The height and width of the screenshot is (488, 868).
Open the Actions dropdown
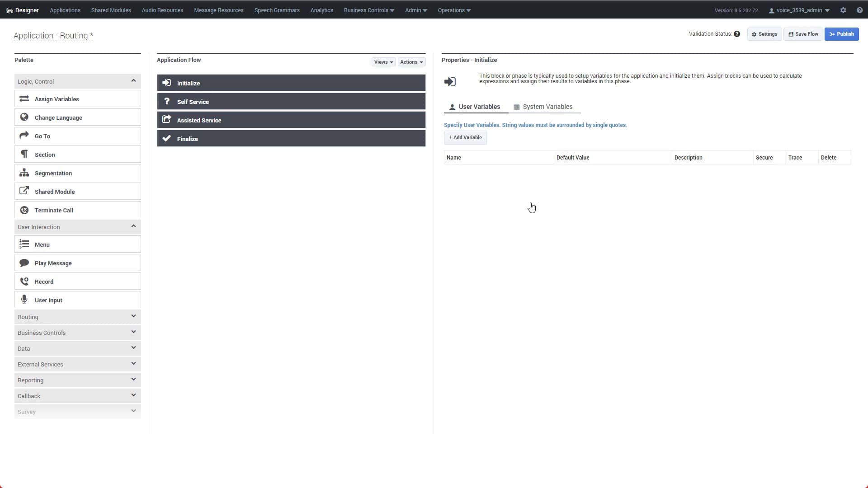tap(411, 62)
